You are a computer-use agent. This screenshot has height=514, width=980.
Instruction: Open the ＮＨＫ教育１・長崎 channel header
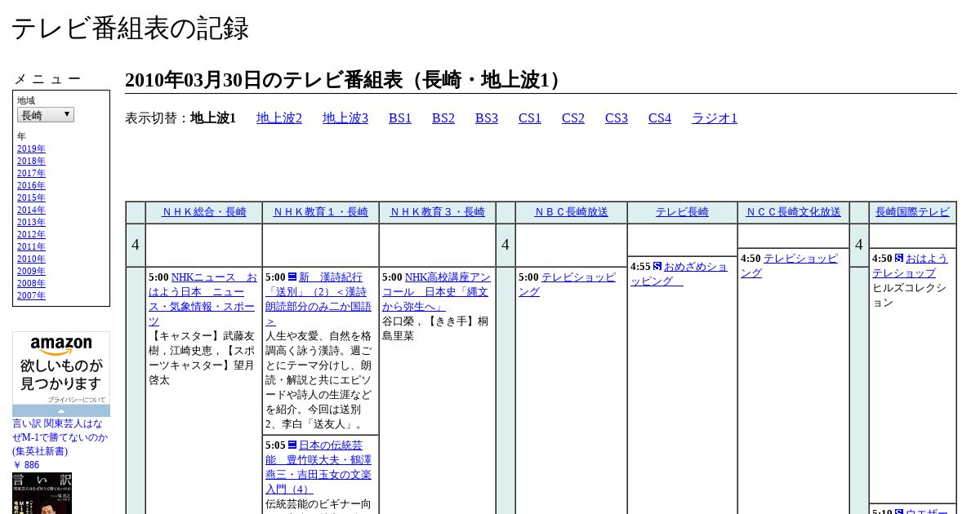click(x=321, y=212)
